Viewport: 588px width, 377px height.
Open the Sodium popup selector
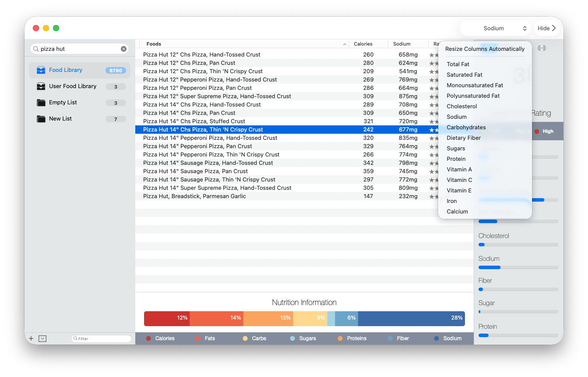pos(496,28)
